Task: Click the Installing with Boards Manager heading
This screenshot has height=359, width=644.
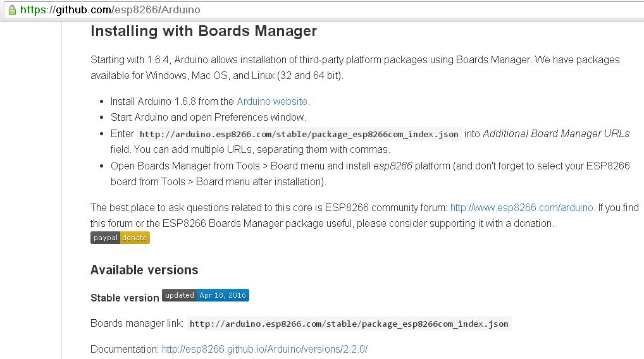Action: point(204,31)
